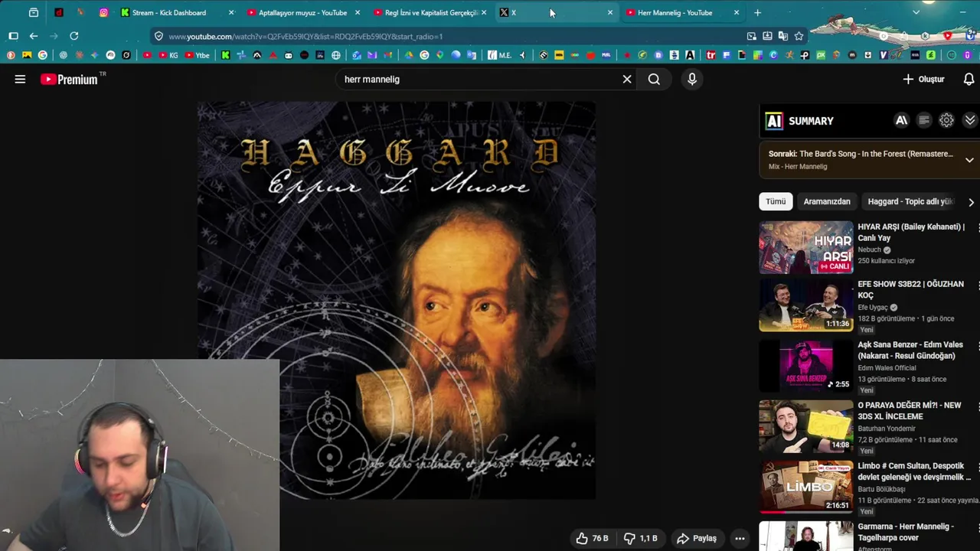
Task: Open Garmarna - Herr Mannelig video title
Action: pyautogui.click(x=906, y=532)
